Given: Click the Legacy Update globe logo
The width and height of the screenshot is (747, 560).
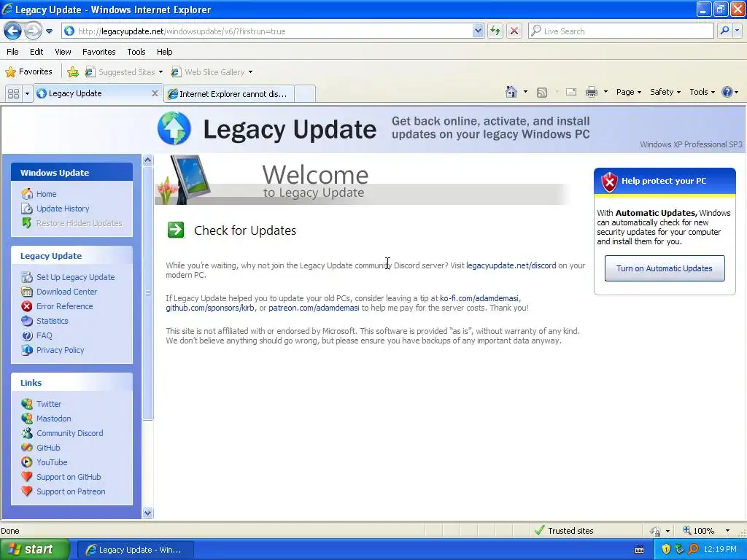Looking at the screenshot, I should (174, 128).
